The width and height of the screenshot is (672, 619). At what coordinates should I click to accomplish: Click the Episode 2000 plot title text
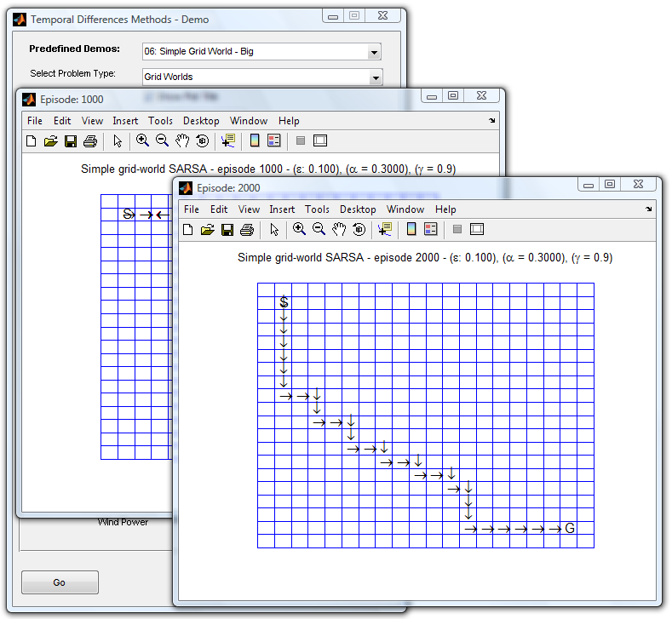coord(425,257)
